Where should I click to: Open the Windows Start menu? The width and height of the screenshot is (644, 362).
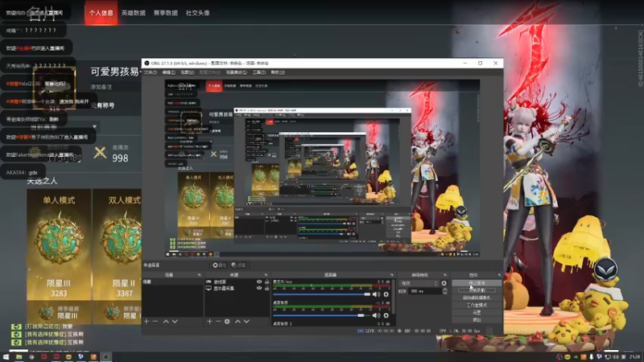6,357
